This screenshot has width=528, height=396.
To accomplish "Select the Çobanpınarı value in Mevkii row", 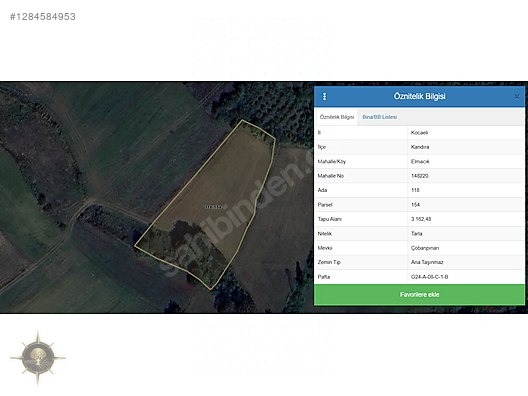I will pos(425,248).
